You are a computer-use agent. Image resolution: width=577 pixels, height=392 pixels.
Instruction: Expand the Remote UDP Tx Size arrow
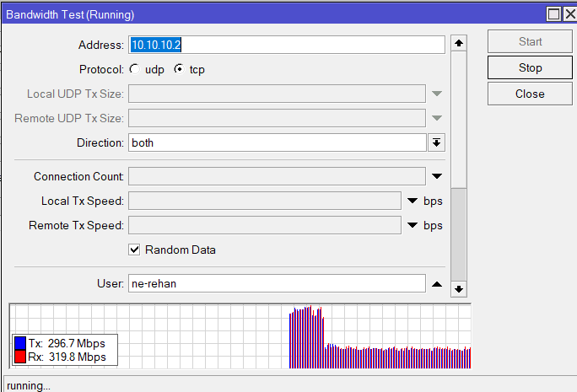(x=437, y=118)
